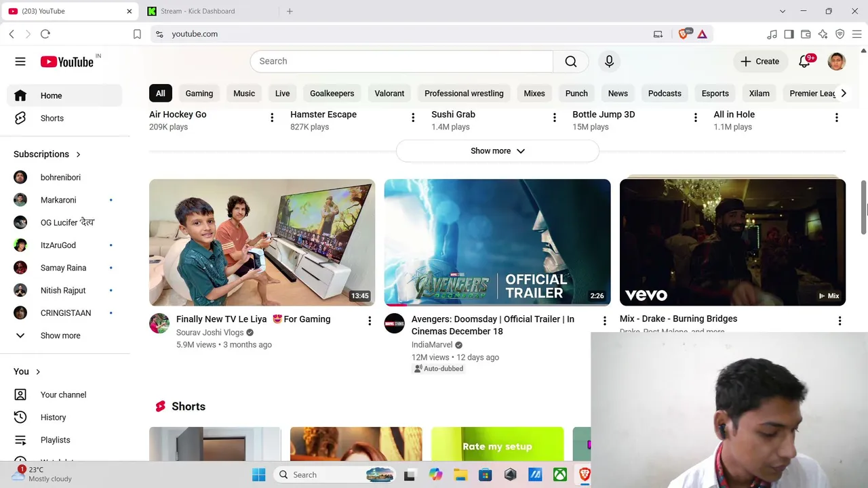Open Copilot from the taskbar
The height and width of the screenshot is (488, 868).
point(435,475)
